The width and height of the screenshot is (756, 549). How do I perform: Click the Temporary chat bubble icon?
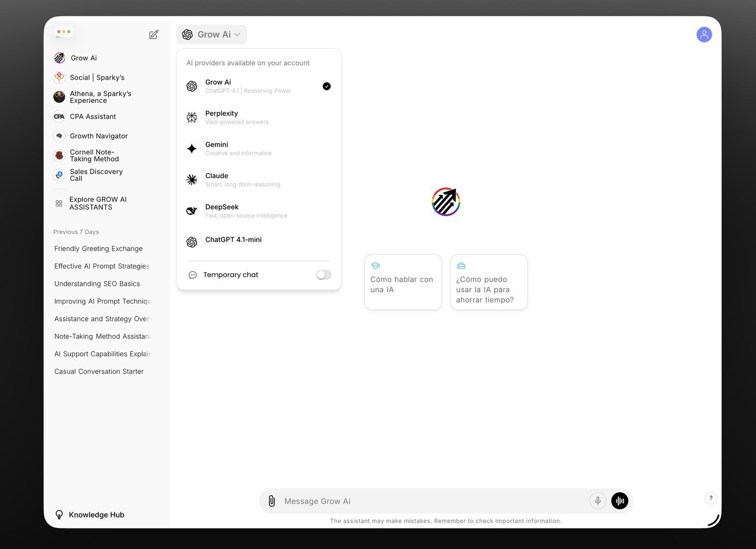tap(193, 275)
